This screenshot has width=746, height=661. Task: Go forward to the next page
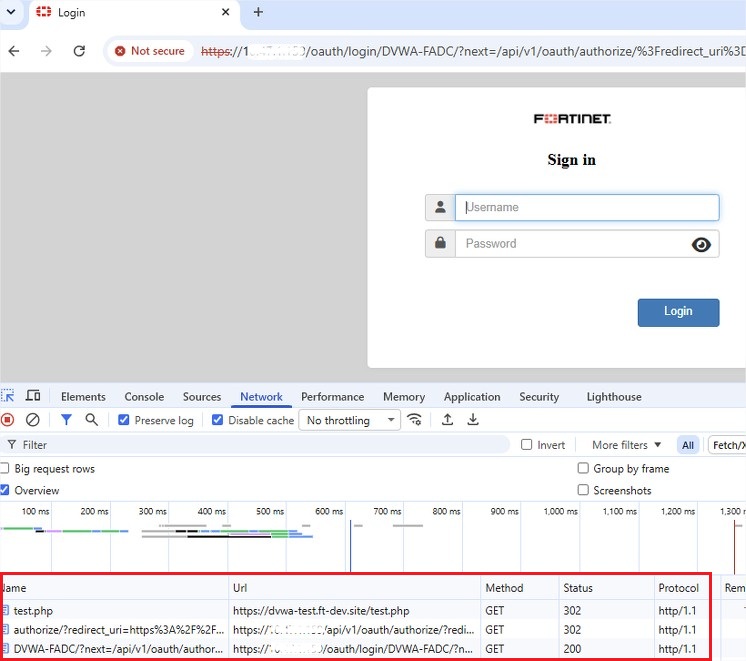pyautogui.click(x=46, y=51)
